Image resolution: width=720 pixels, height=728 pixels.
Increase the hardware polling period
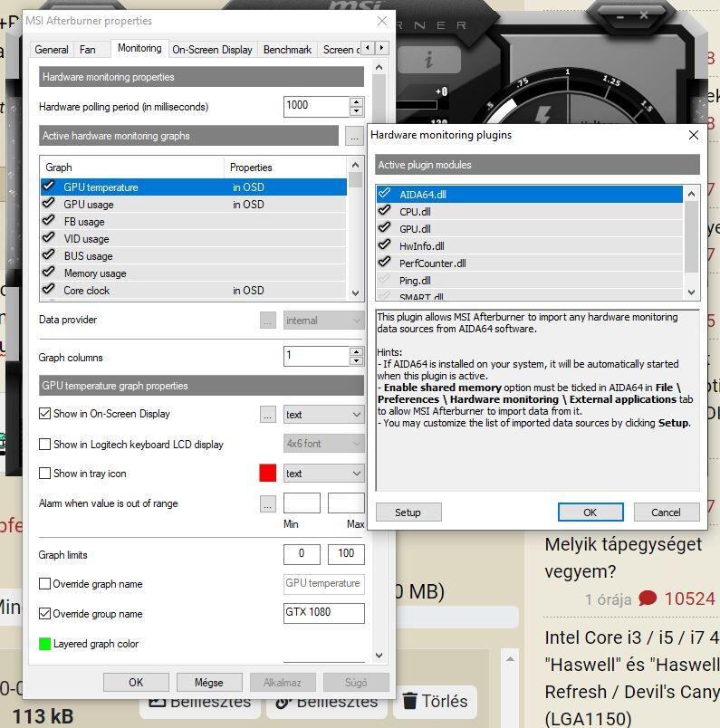[356, 102]
